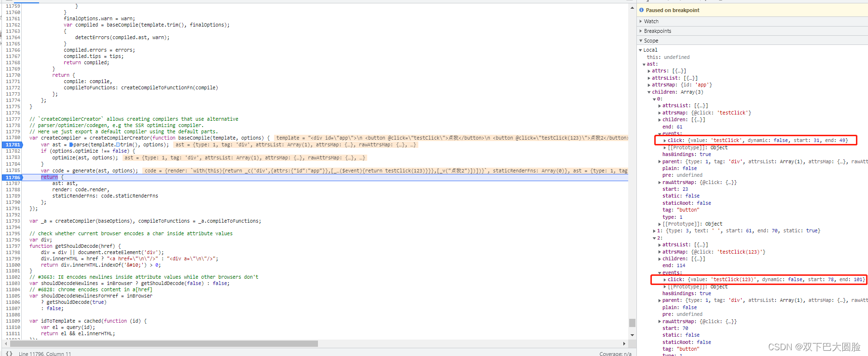
Task: Click the inline code value hint on line 11785
Action: click(385, 171)
